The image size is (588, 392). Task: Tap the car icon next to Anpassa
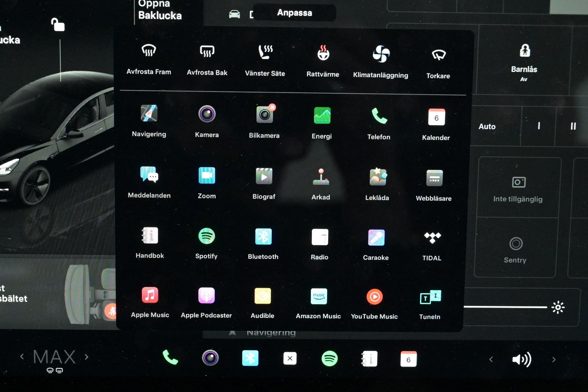(x=234, y=14)
